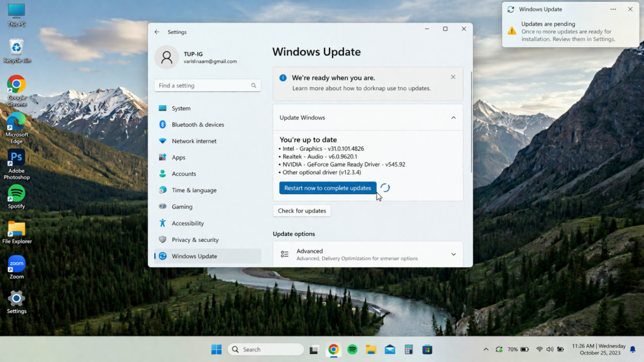This screenshot has height=362, width=644.
Task: Select the Network internet icon in sidebar
Action: click(x=163, y=141)
